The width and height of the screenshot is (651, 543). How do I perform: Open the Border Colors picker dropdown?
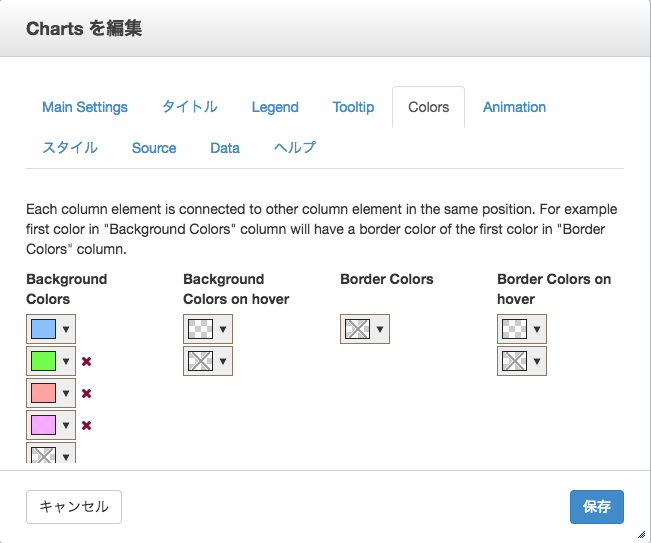[x=379, y=329]
